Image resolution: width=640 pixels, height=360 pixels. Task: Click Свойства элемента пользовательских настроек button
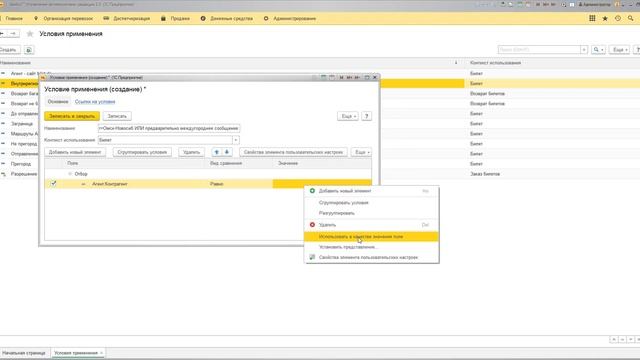coord(293,152)
